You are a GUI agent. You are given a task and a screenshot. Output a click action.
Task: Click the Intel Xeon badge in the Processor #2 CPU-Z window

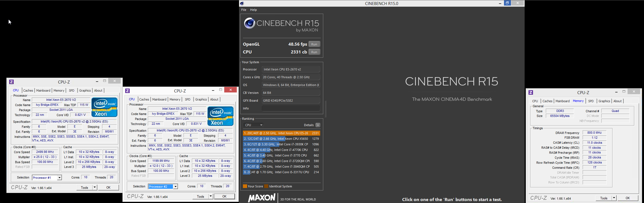[x=220, y=116]
